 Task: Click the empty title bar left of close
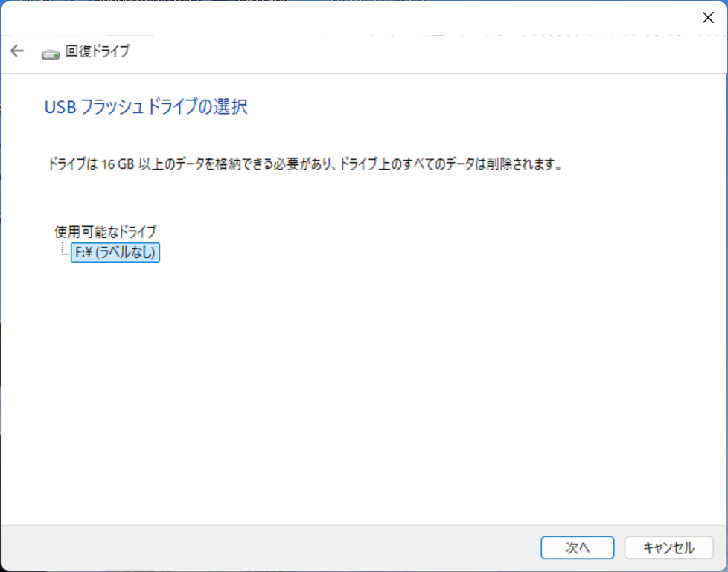[372, 19]
